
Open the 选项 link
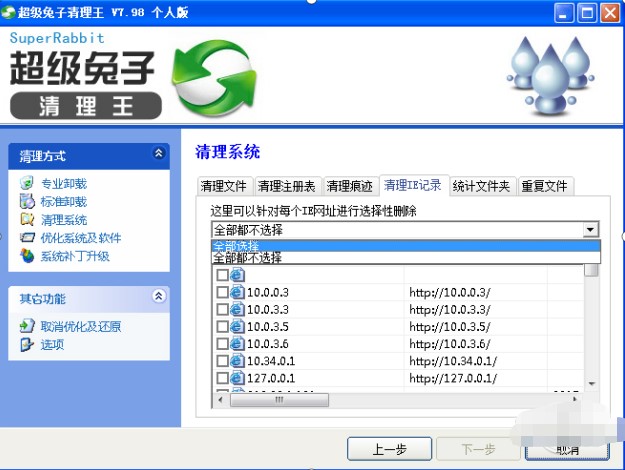pyautogui.click(x=52, y=344)
